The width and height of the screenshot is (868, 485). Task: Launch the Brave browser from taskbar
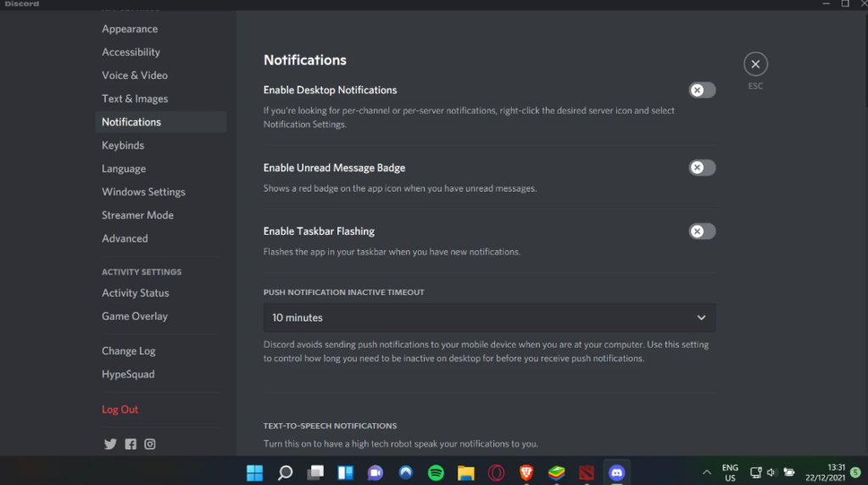click(x=526, y=473)
